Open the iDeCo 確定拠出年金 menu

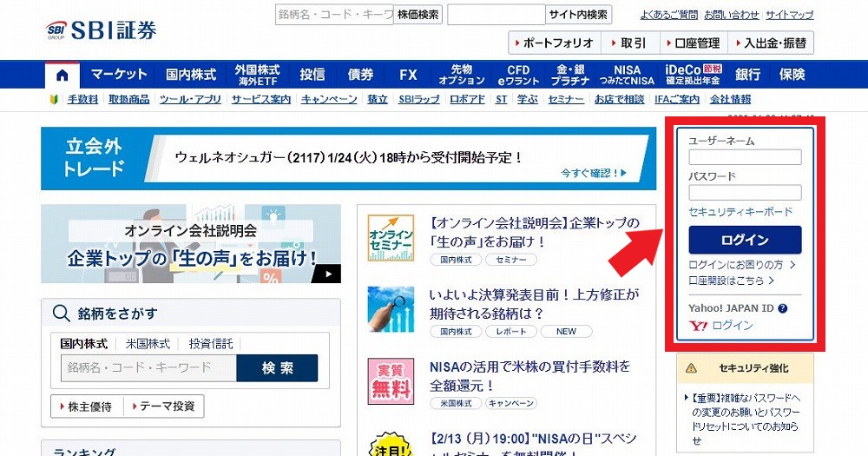coord(693,75)
